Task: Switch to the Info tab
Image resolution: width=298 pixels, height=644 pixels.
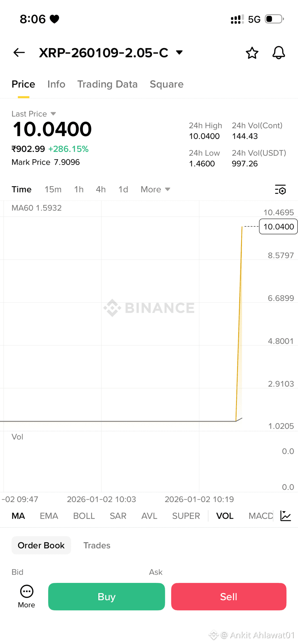Action: (x=56, y=84)
